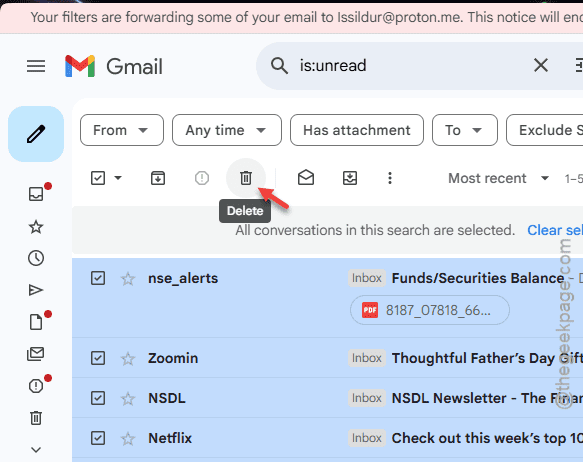583x462 pixels.
Task: Click the search magnifier icon
Action: (279, 66)
